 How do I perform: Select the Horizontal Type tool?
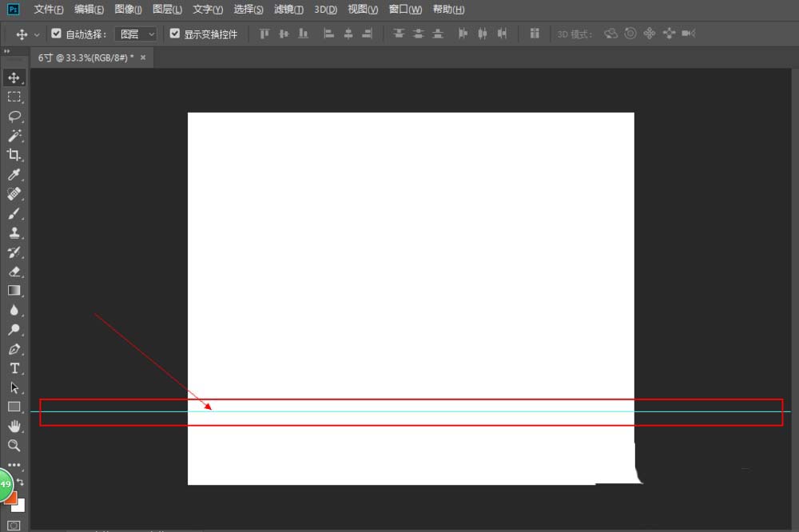pos(14,368)
